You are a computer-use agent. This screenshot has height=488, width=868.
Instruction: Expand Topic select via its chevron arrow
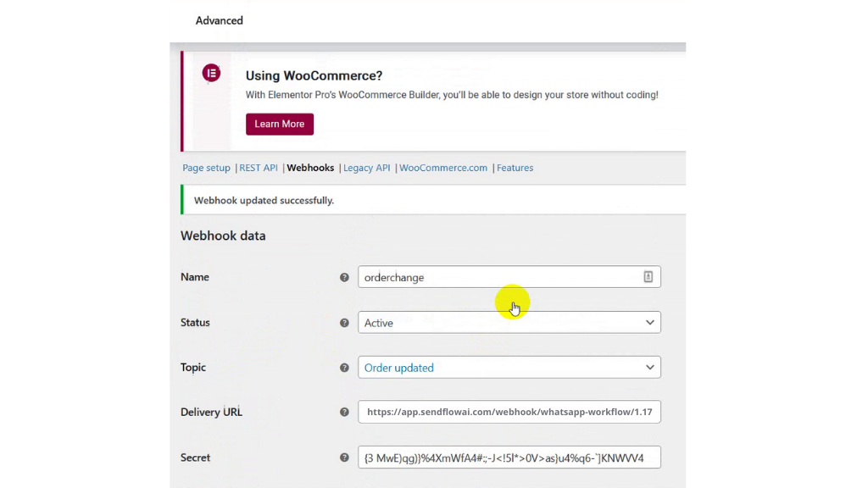[650, 368]
